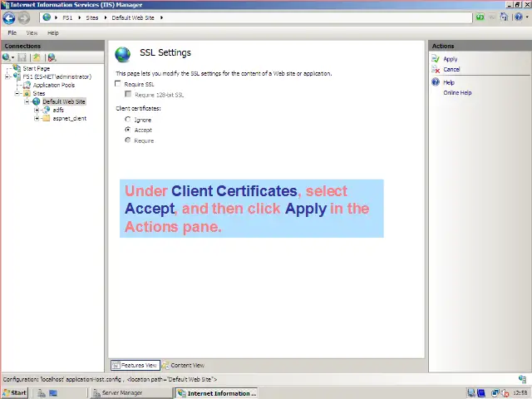Select Application Pools in tree

pos(54,85)
